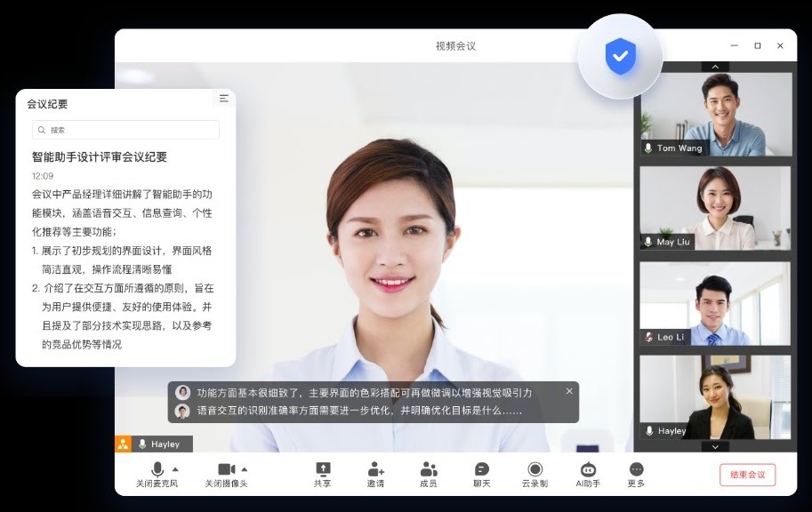
Task: Click the blue security shield icon
Action: (x=621, y=56)
